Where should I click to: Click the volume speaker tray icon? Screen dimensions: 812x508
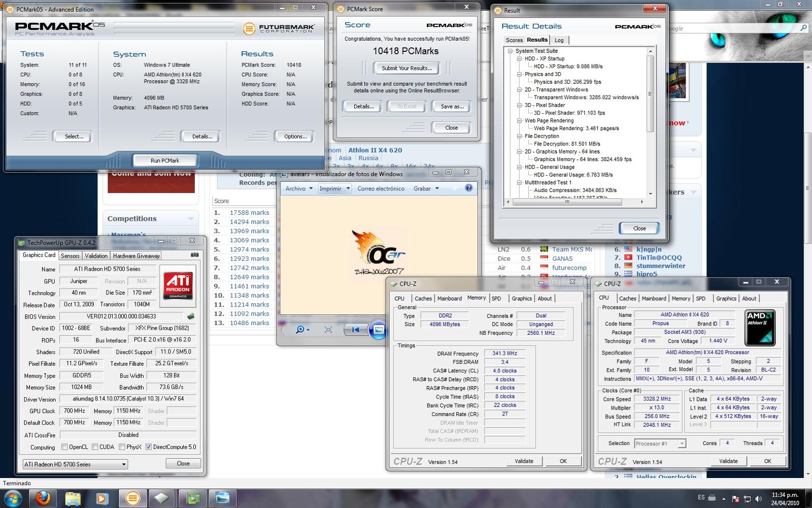pos(758,498)
